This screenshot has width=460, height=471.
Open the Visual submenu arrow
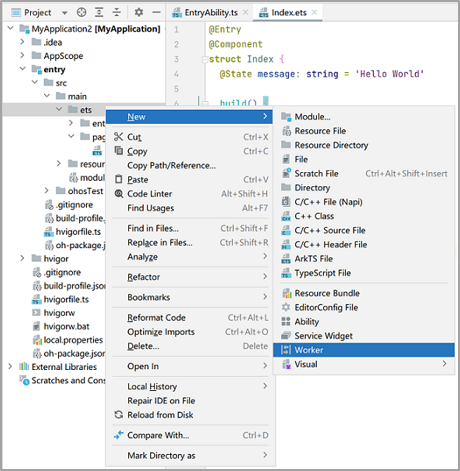pyautogui.click(x=444, y=364)
